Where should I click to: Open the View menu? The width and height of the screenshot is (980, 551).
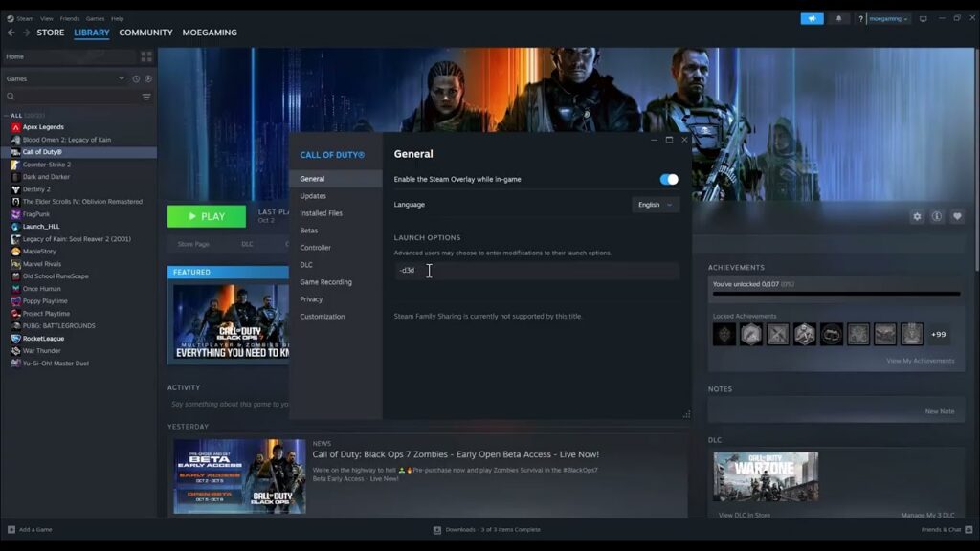point(47,19)
